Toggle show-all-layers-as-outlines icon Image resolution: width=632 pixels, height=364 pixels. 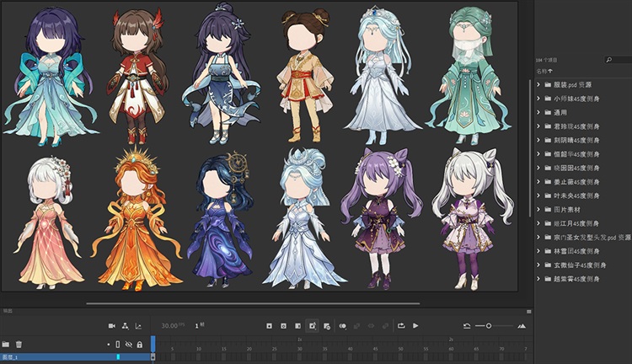tap(119, 344)
